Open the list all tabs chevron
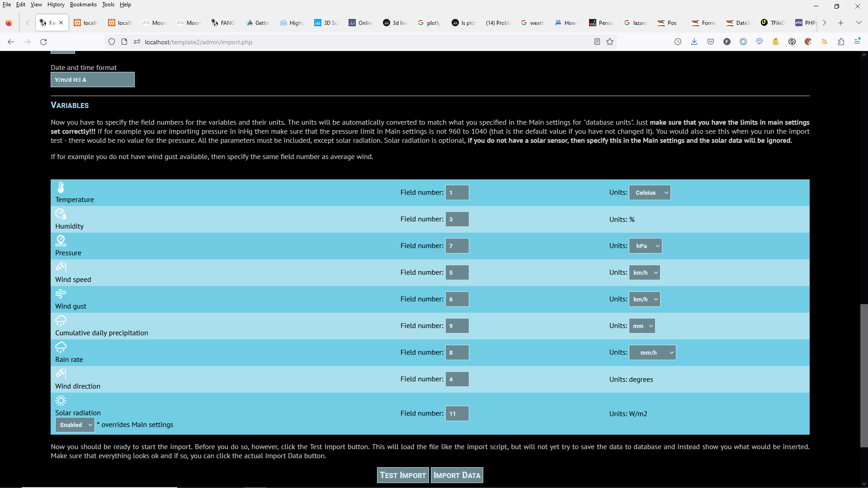The width and height of the screenshot is (868, 488). tap(859, 23)
